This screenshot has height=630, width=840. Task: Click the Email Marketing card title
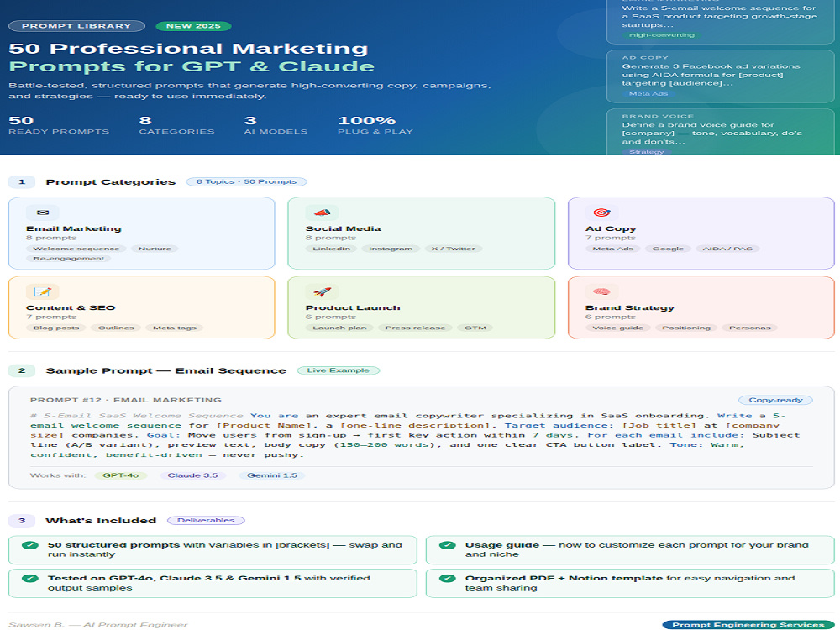click(x=74, y=228)
